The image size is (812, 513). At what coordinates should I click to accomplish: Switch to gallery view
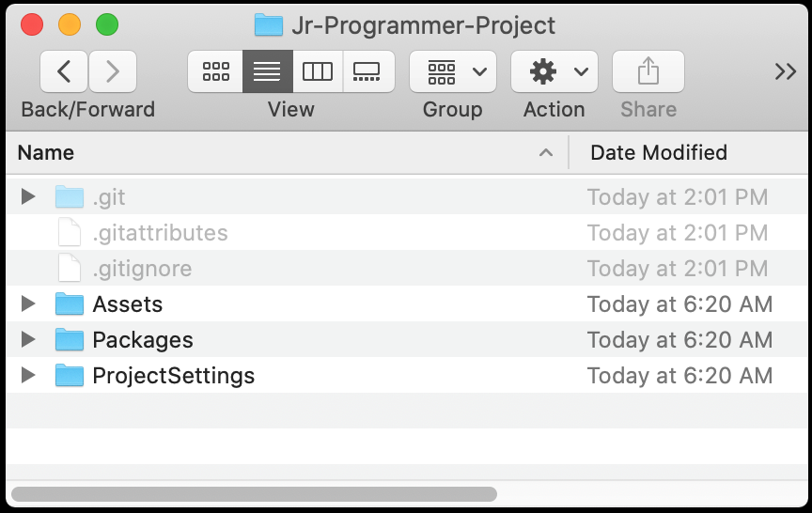click(x=367, y=71)
